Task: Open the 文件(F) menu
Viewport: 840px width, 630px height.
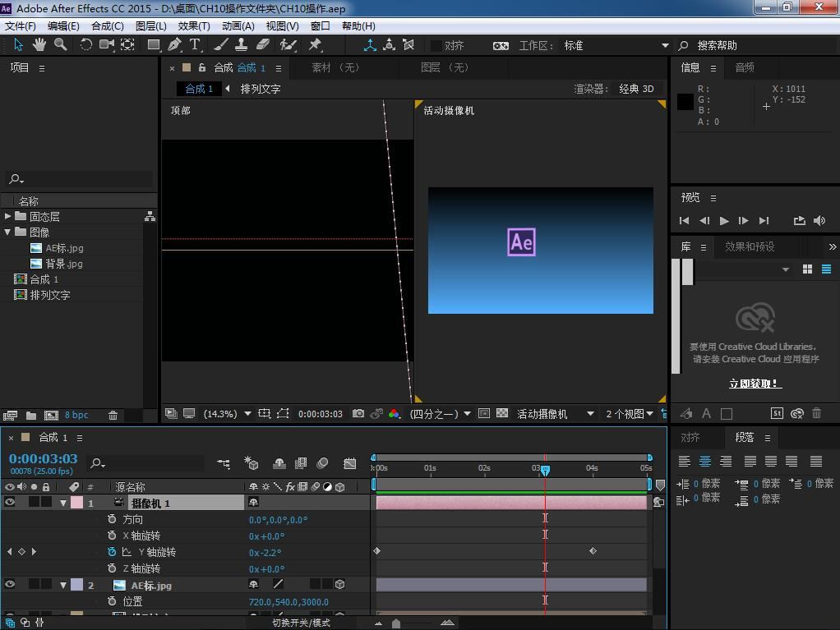Action: pos(21,25)
